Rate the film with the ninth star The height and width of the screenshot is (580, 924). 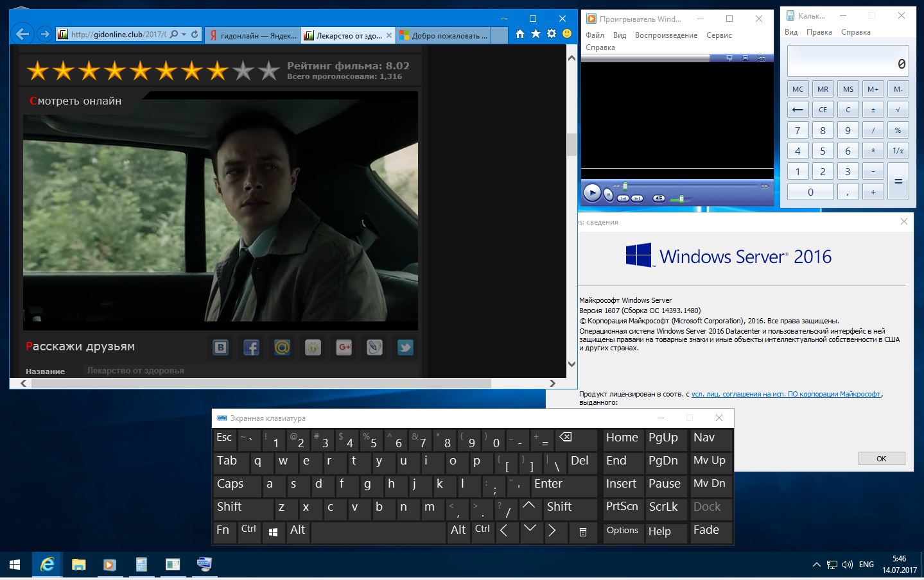click(243, 71)
